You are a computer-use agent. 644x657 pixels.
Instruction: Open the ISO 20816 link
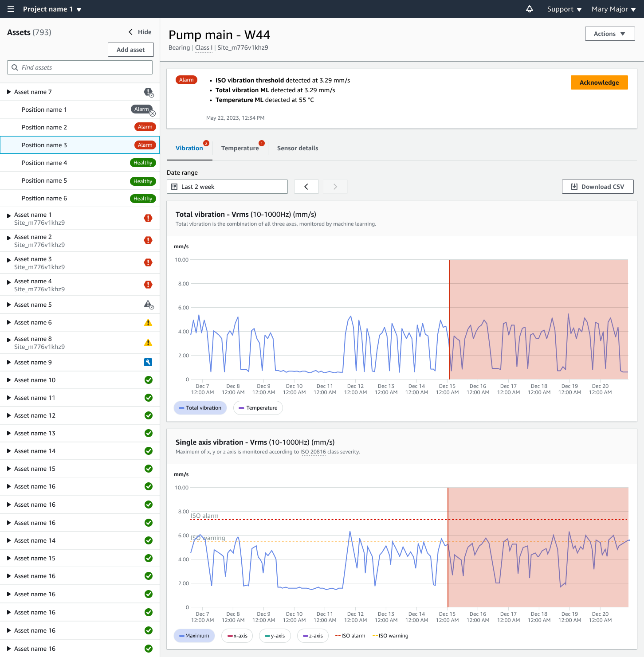point(313,452)
